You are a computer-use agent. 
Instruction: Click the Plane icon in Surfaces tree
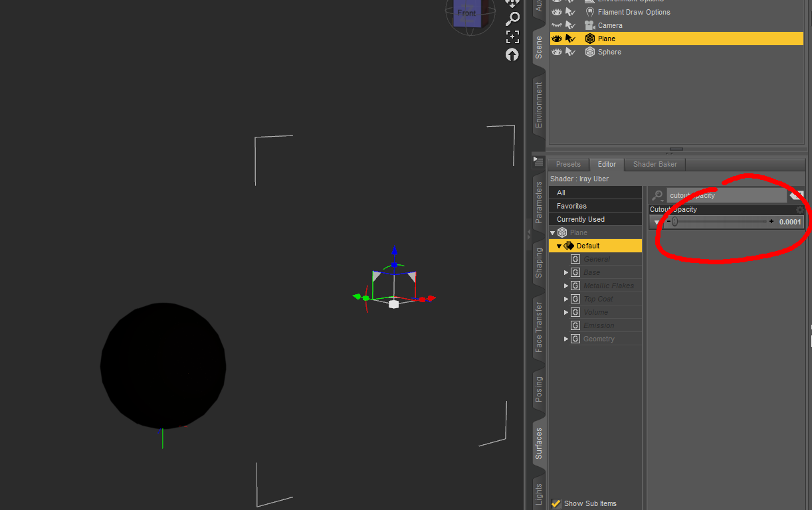(x=562, y=232)
